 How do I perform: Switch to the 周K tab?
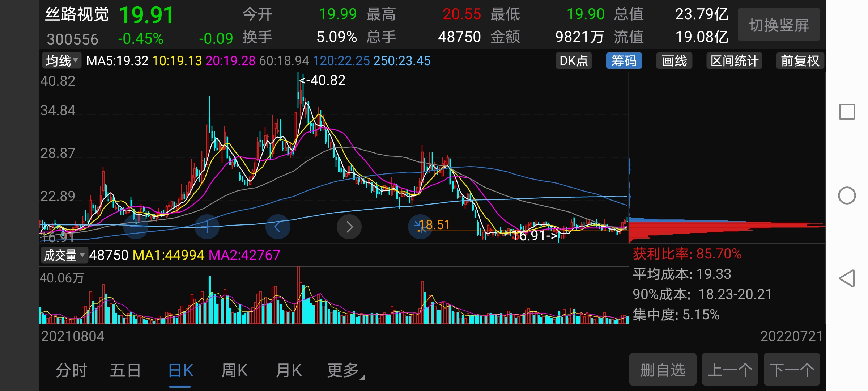click(234, 370)
